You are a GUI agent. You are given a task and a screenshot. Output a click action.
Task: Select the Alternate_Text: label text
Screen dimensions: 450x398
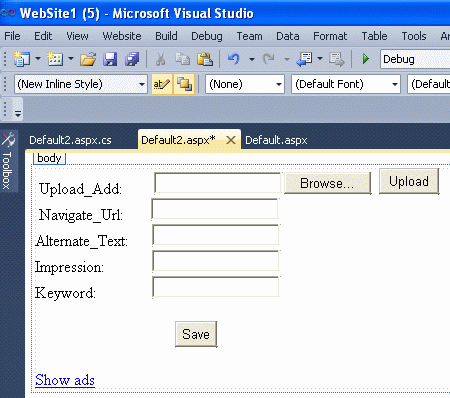[82, 241]
